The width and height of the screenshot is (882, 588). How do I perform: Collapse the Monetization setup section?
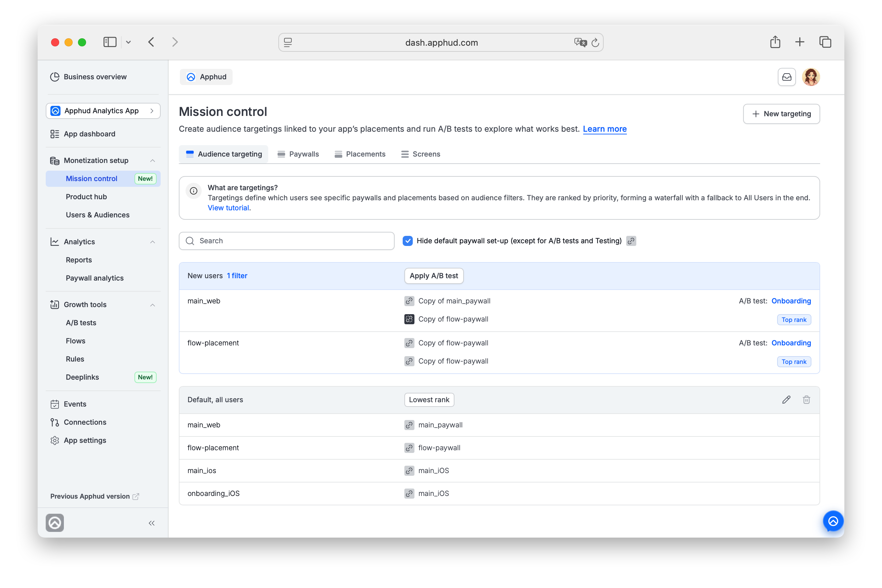point(152,161)
